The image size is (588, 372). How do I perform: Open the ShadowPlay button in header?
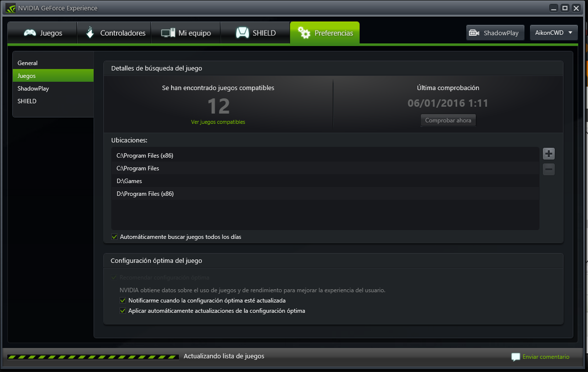(x=495, y=33)
